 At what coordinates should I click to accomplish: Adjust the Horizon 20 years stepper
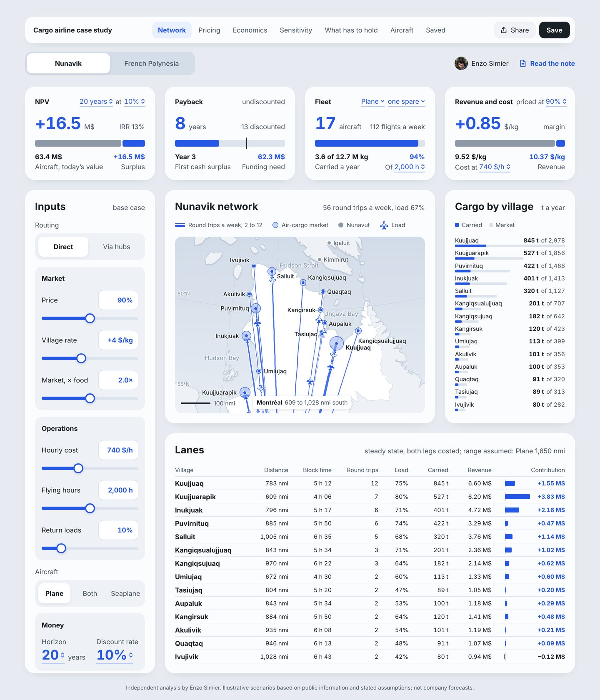[53, 655]
